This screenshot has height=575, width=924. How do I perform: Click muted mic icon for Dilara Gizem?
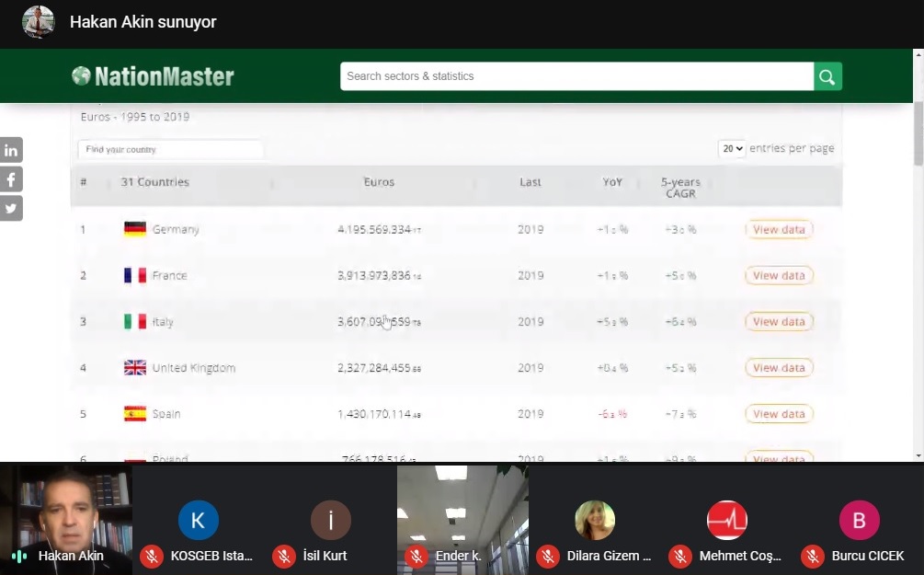click(547, 556)
